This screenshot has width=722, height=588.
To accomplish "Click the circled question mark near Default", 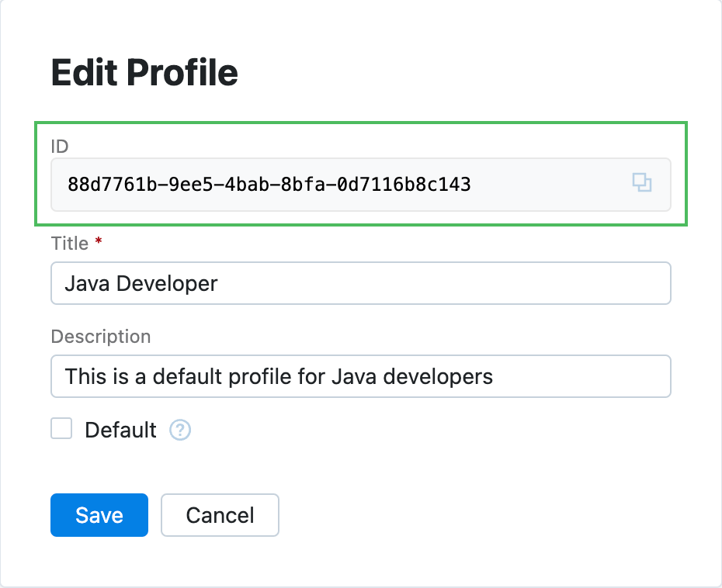I will pyautogui.click(x=179, y=430).
